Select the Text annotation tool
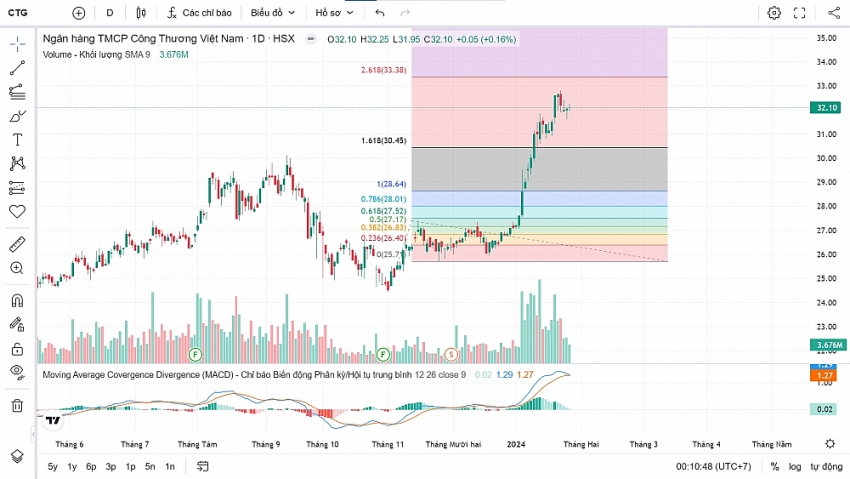The image size is (850, 479). [17, 140]
